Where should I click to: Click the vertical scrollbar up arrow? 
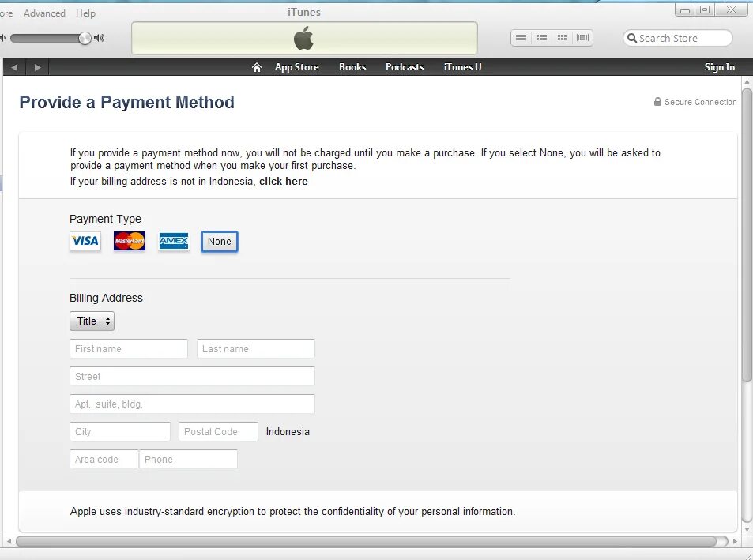tap(747, 82)
